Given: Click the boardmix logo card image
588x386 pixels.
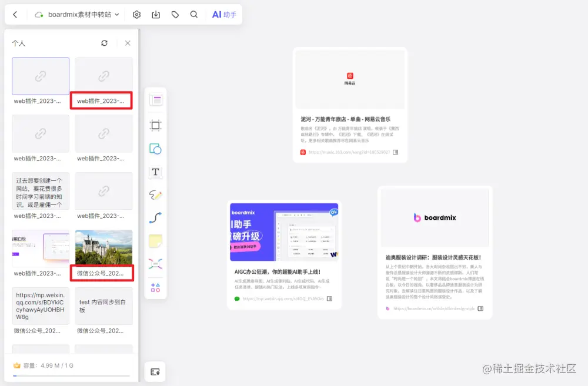Looking at the screenshot, I should tap(435, 218).
